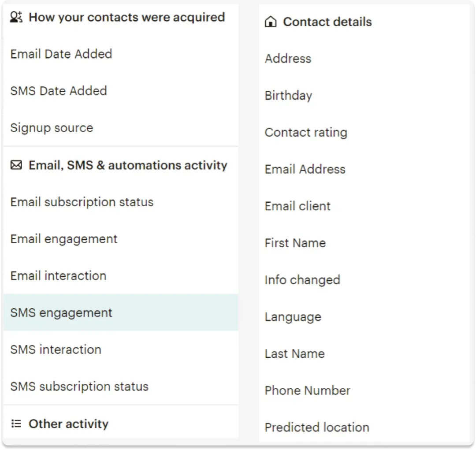This screenshot has width=476, height=450.
Task: Click the list icon beside Other activity
Action: click(16, 424)
